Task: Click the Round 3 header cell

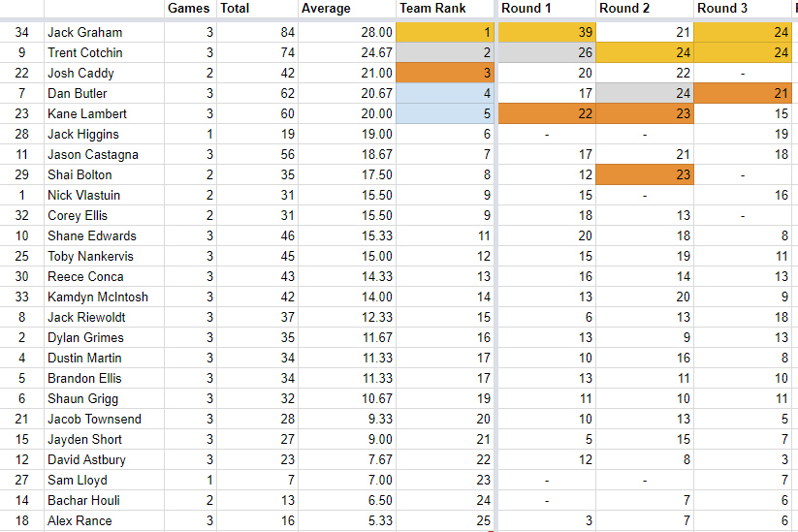Action: 743,9
